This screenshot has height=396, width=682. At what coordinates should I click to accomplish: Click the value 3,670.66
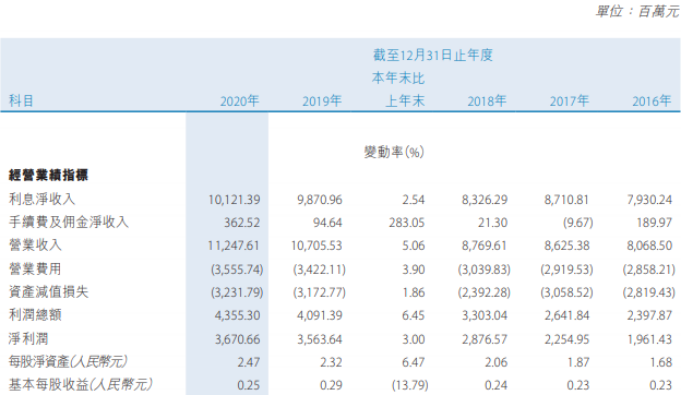237,339
